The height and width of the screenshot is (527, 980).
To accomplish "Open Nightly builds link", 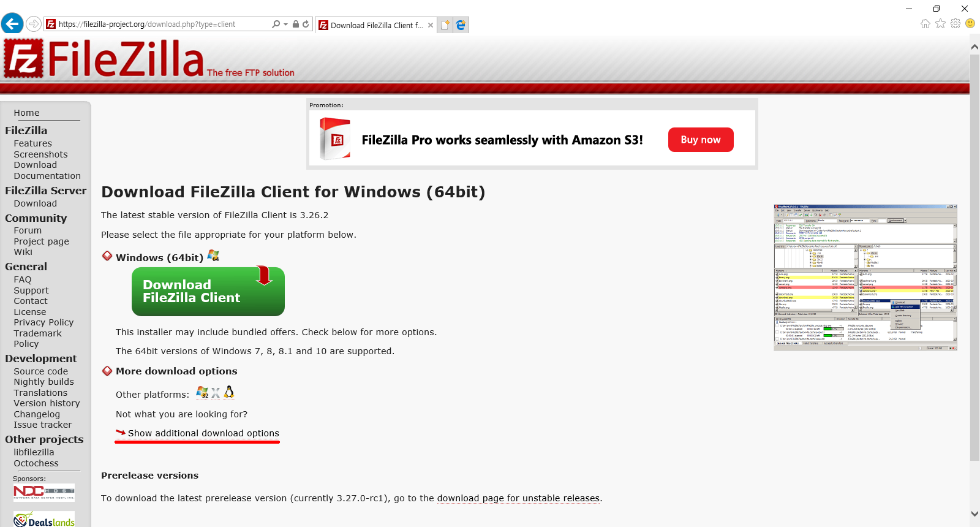I will (43, 382).
